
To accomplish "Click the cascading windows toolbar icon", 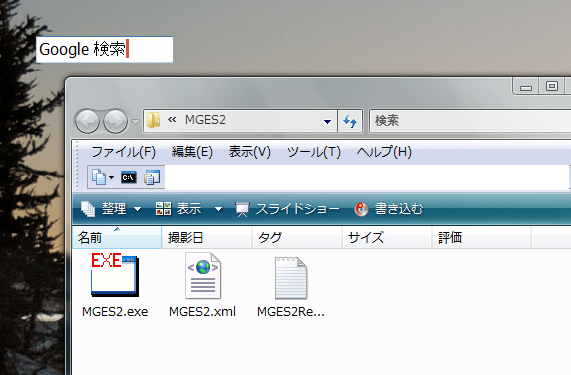I will 152,177.
